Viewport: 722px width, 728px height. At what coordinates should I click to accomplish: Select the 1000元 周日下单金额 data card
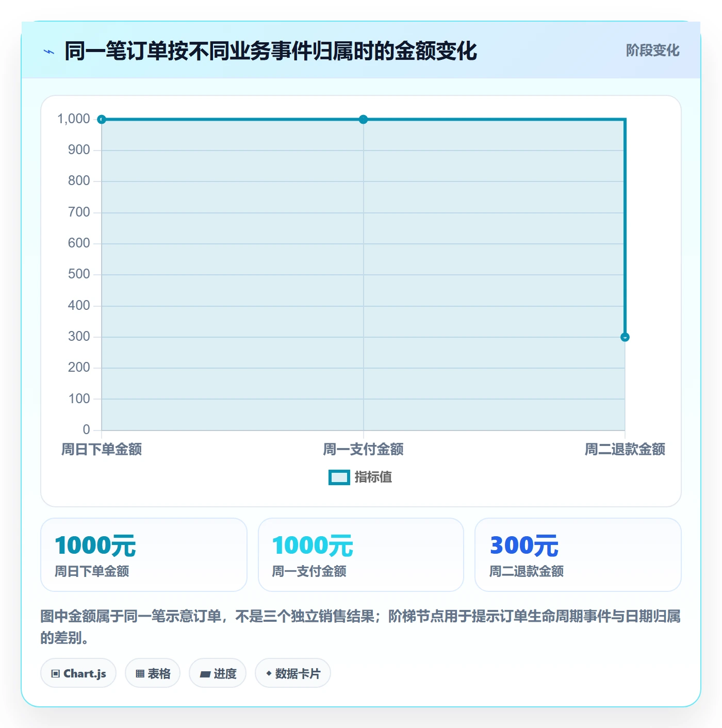(144, 555)
